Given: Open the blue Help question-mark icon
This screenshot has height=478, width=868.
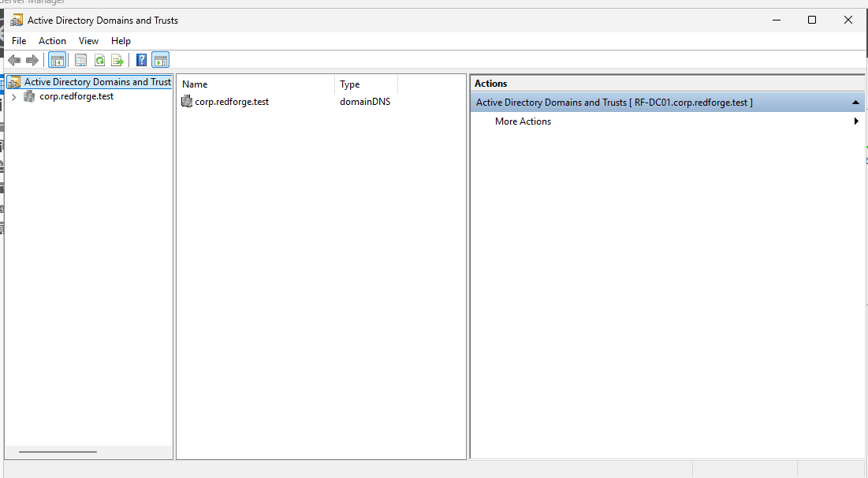Looking at the screenshot, I should click(142, 60).
